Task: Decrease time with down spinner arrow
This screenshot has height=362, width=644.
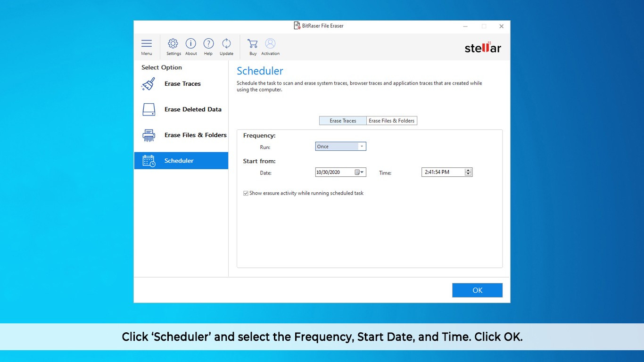Action: [x=468, y=174]
